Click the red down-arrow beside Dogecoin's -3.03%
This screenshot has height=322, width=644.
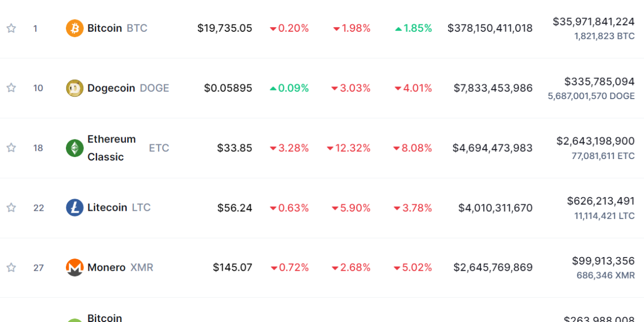click(x=334, y=88)
